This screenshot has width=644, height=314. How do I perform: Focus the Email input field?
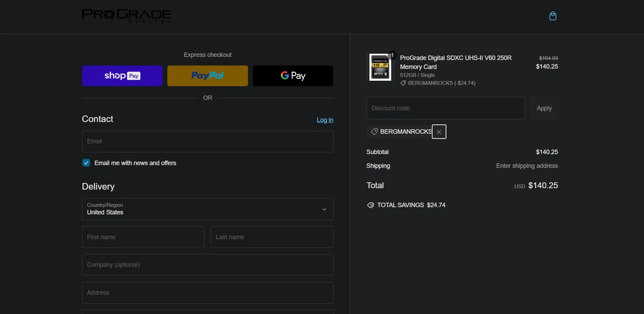tap(208, 142)
